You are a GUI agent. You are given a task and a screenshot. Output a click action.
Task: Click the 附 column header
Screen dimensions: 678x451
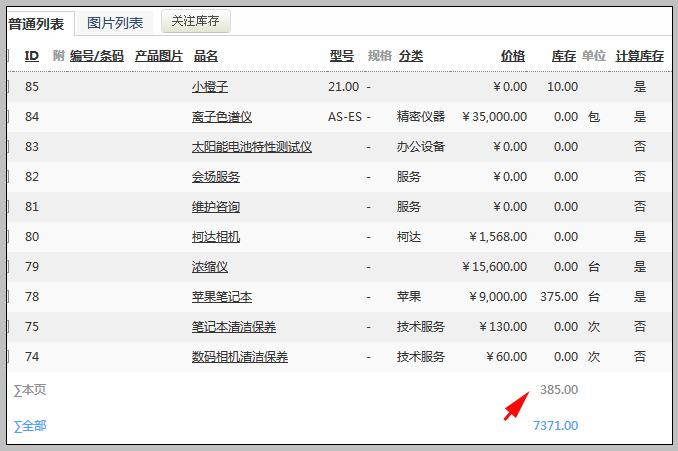59,56
